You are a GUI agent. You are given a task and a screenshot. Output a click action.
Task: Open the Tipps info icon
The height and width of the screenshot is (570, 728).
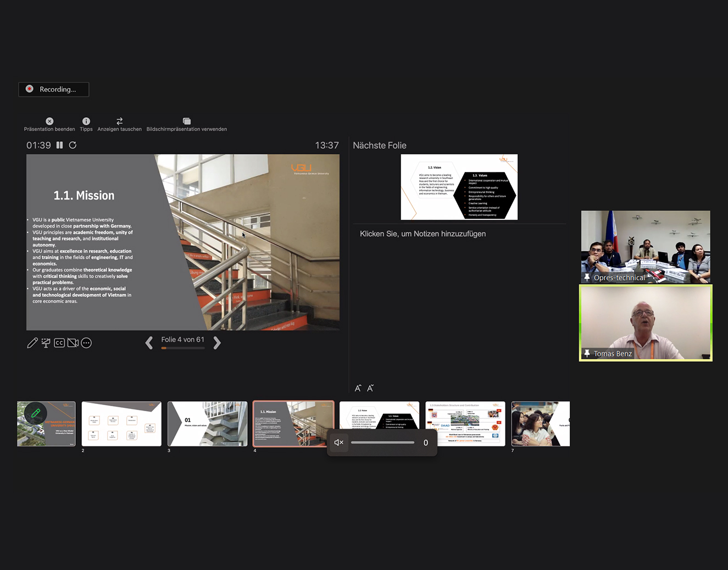coord(86,121)
